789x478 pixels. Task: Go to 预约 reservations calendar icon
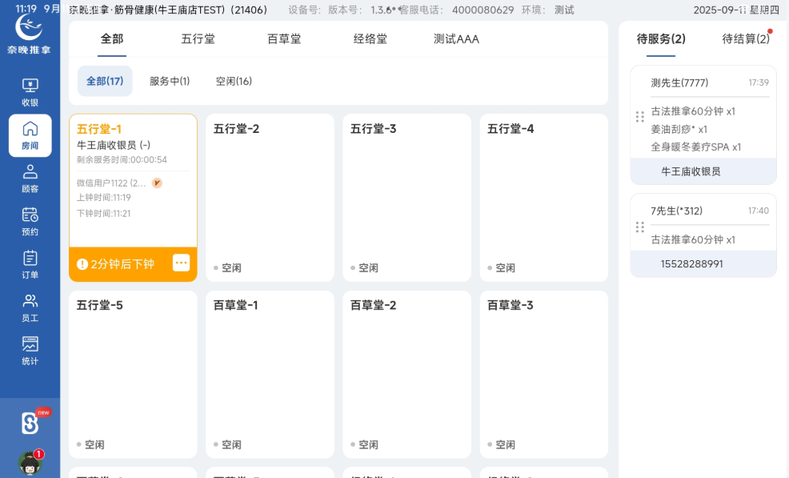[x=30, y=221]
